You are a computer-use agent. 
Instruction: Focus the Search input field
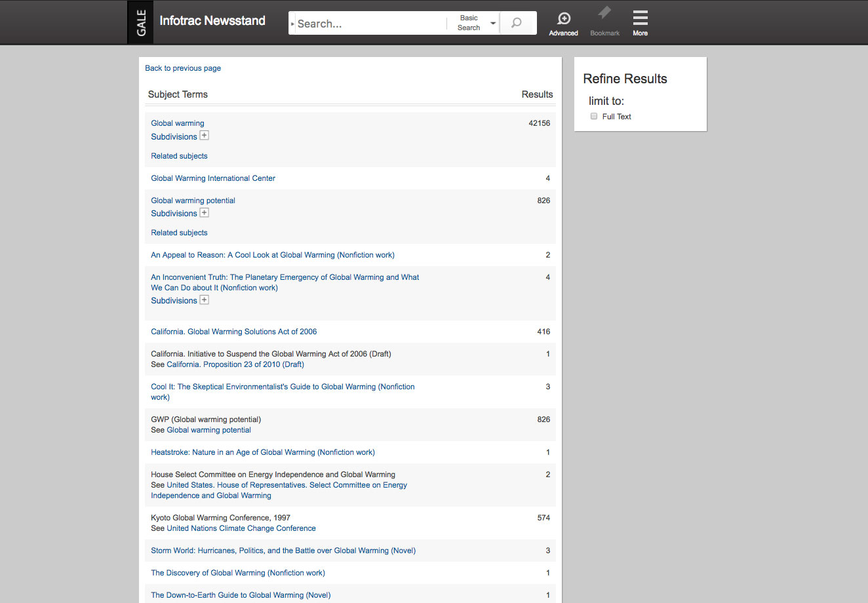(x=370, y=24)
